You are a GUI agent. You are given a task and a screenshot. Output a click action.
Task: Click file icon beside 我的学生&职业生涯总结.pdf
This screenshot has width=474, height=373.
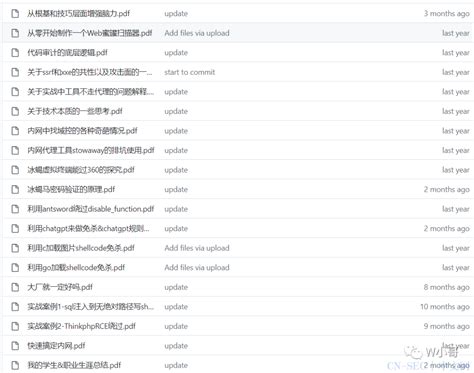[x=15, y=365]
